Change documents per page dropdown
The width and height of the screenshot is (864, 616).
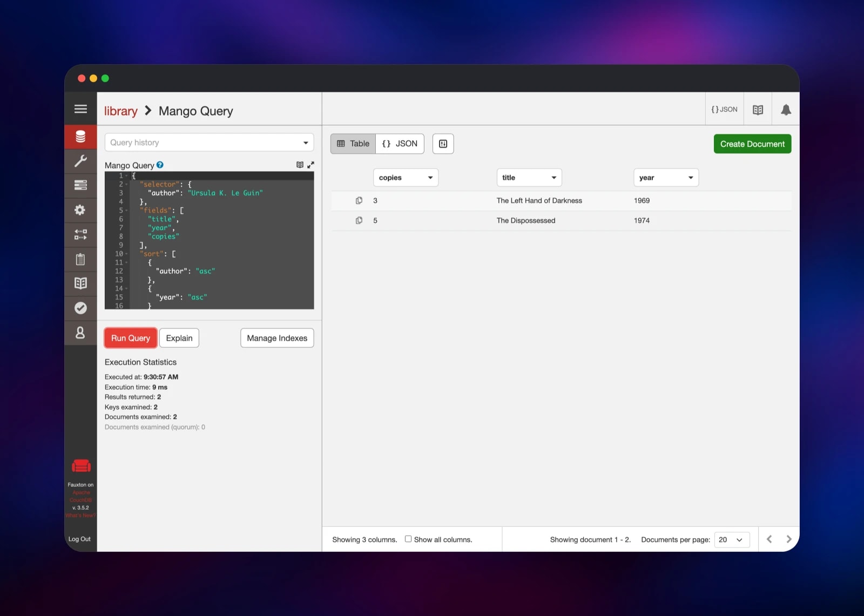732,540
